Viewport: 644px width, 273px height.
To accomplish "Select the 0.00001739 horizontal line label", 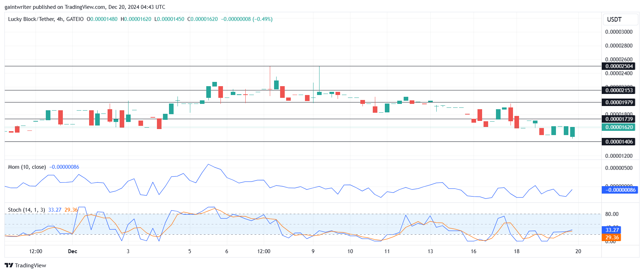I will [x=618, y=119].
